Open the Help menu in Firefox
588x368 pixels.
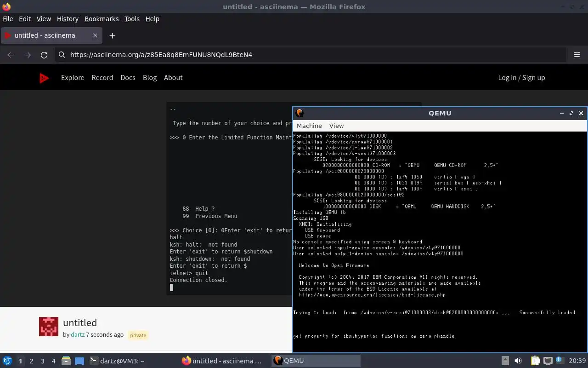153,19
